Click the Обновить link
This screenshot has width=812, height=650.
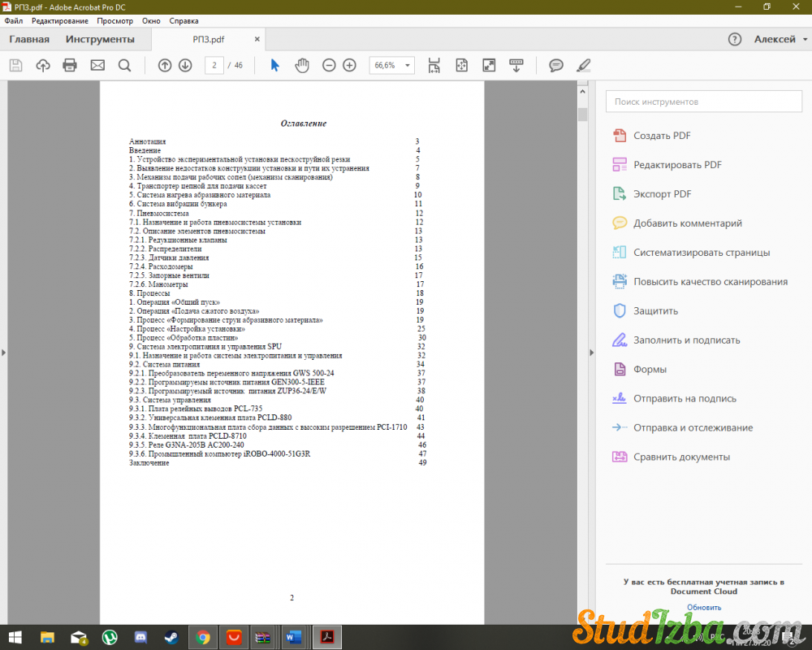point(703,607)
